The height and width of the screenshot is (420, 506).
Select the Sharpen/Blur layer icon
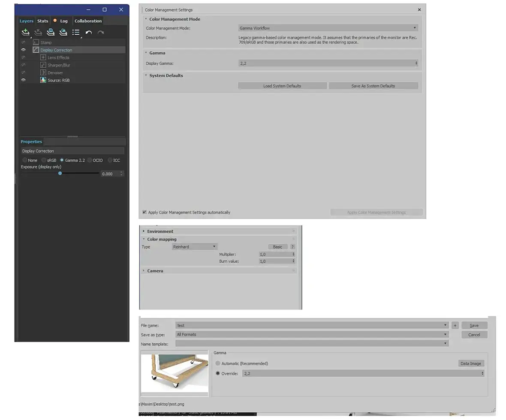(x=43, y=65)
